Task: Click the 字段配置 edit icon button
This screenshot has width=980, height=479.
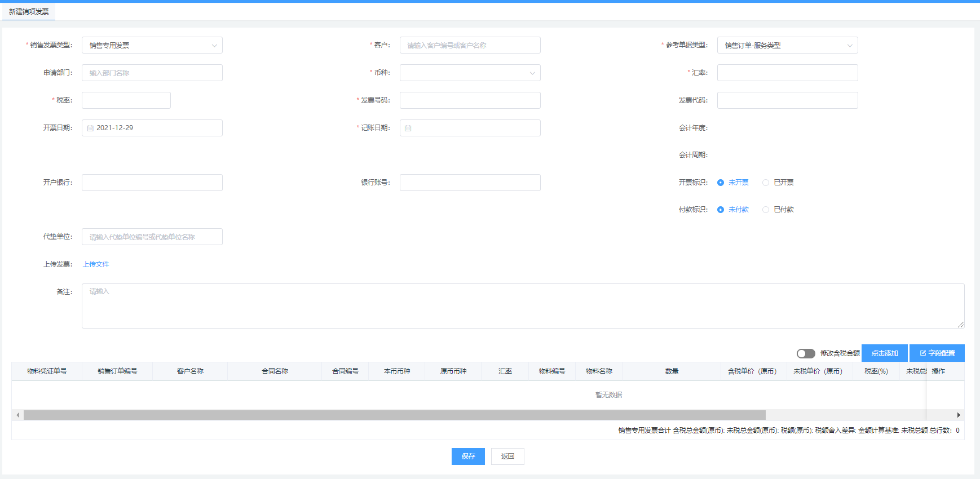Action: [x=937, y=353]
